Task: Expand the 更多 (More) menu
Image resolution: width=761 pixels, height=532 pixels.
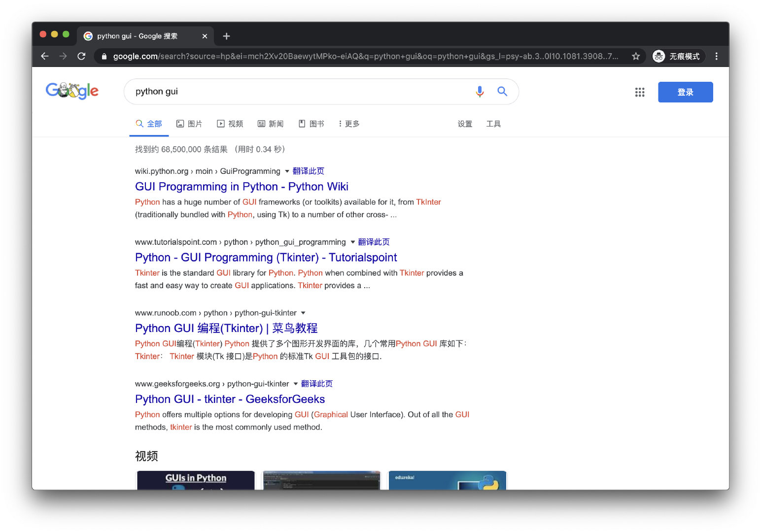Action: click(x=349, y=124)
